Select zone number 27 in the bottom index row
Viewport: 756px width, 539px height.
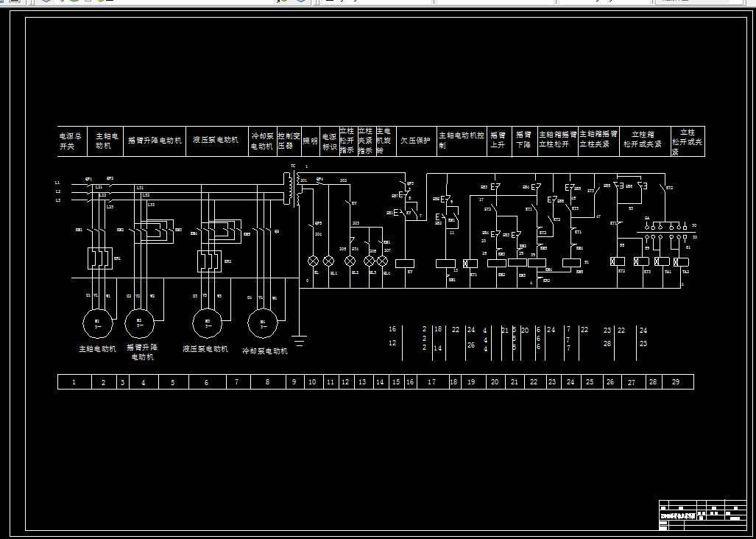[x=632, y=382]
